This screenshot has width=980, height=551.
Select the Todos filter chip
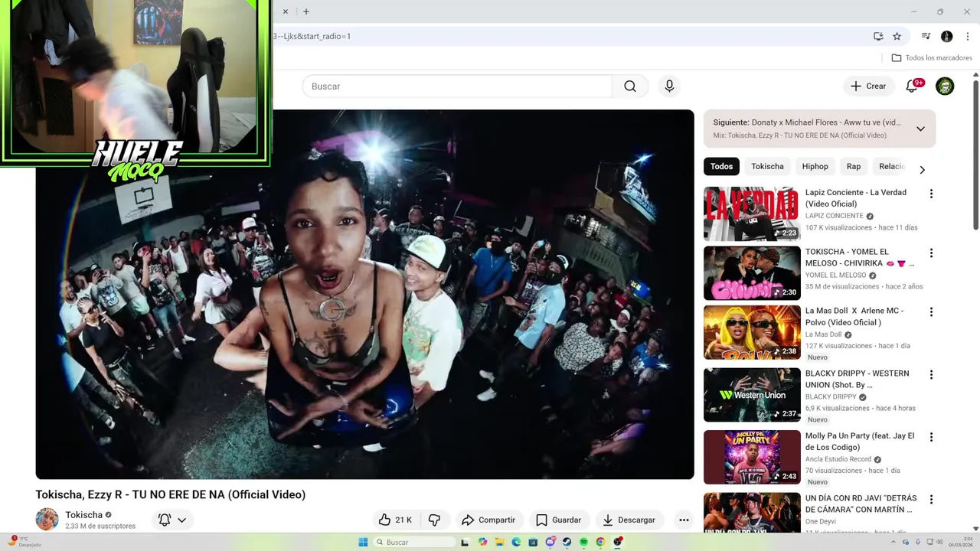pos(721,166)
